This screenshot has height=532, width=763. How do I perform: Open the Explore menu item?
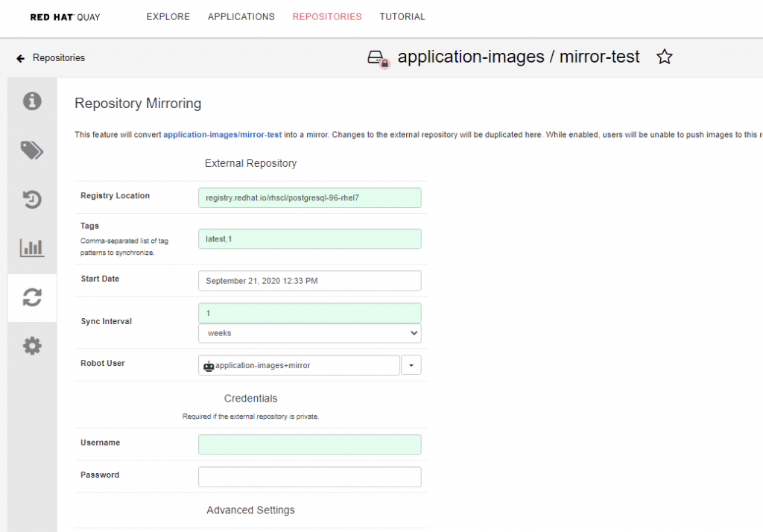coord(168,16)
